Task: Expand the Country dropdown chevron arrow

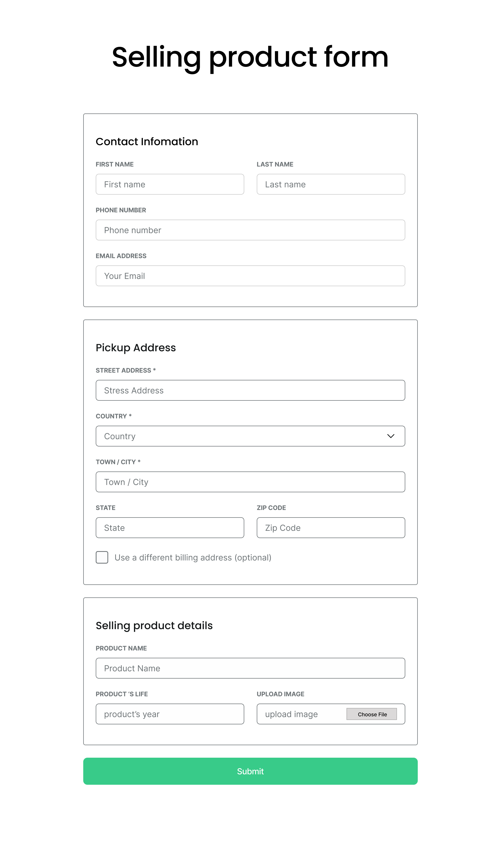Action: (390, 436)
